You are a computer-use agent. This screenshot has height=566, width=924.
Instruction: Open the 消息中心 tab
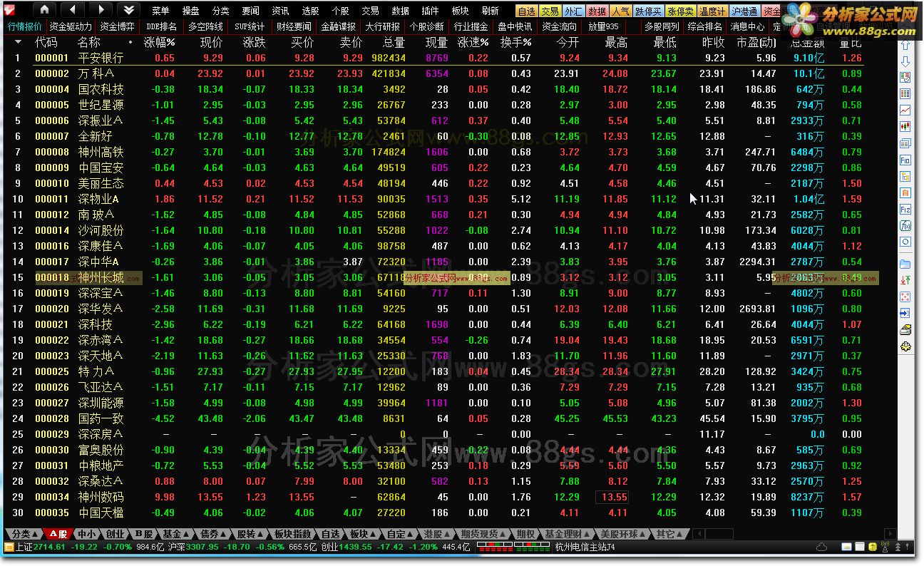tap(747, 26)
